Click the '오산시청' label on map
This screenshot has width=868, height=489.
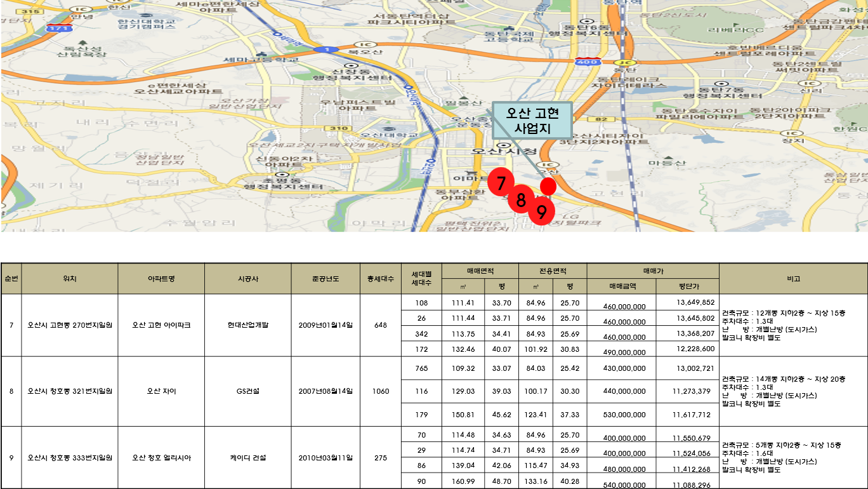504,152
